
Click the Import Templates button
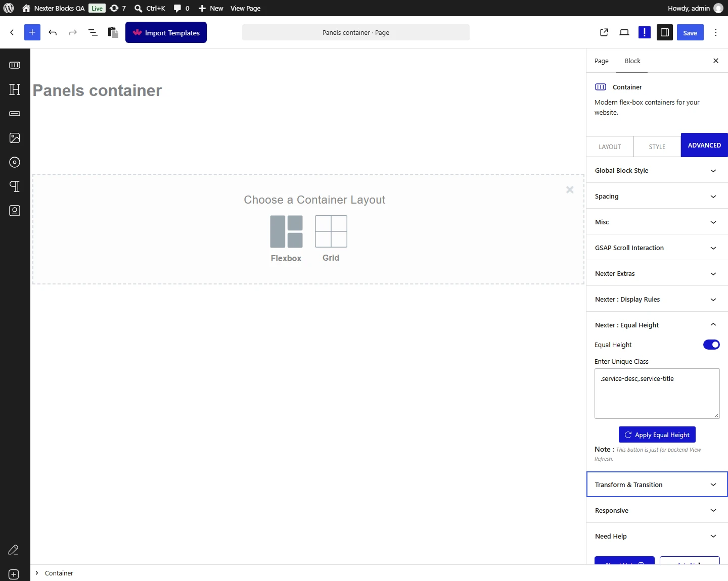[166, 32]
